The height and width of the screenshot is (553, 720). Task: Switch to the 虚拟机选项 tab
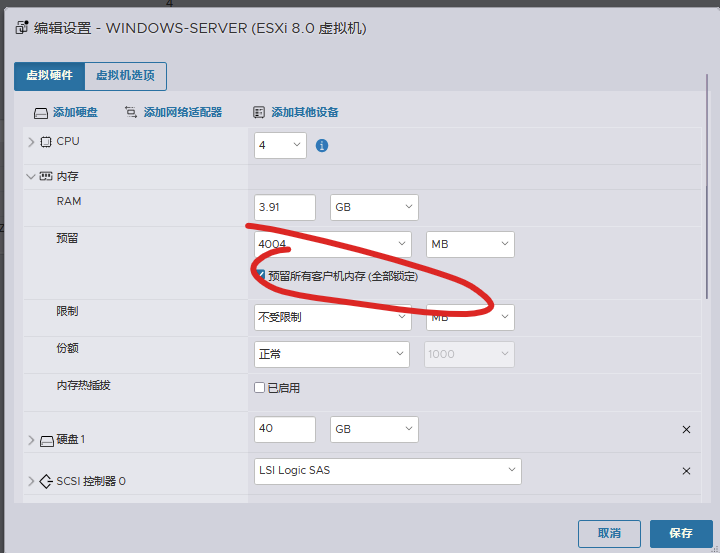[126, 76]
